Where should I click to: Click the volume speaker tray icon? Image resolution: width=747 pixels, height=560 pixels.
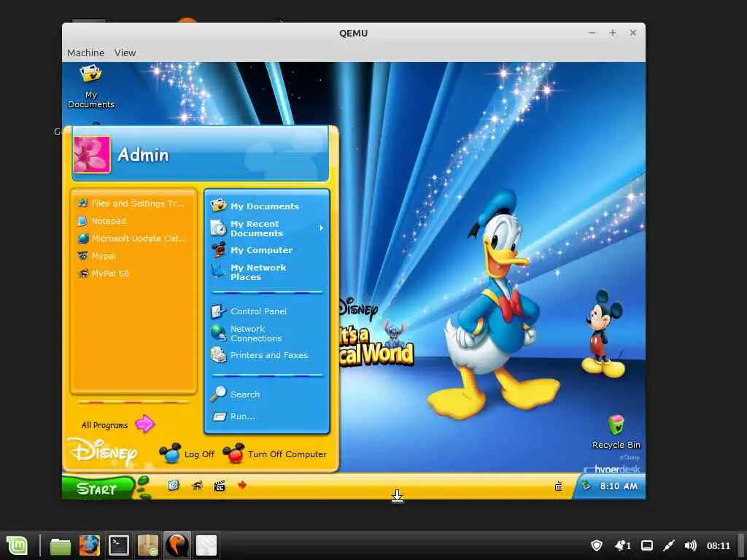tap(690, 545)
